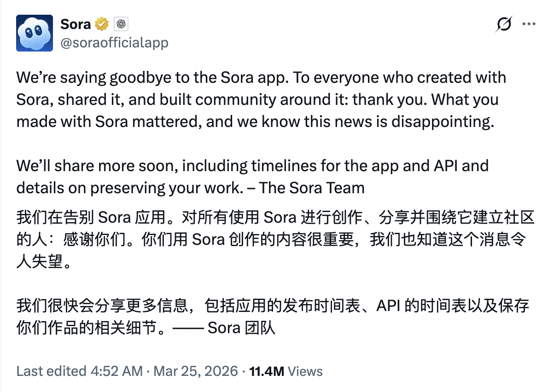
Task: Open the @soraofficialapp handle link
Action: click(x=114, y=43)
